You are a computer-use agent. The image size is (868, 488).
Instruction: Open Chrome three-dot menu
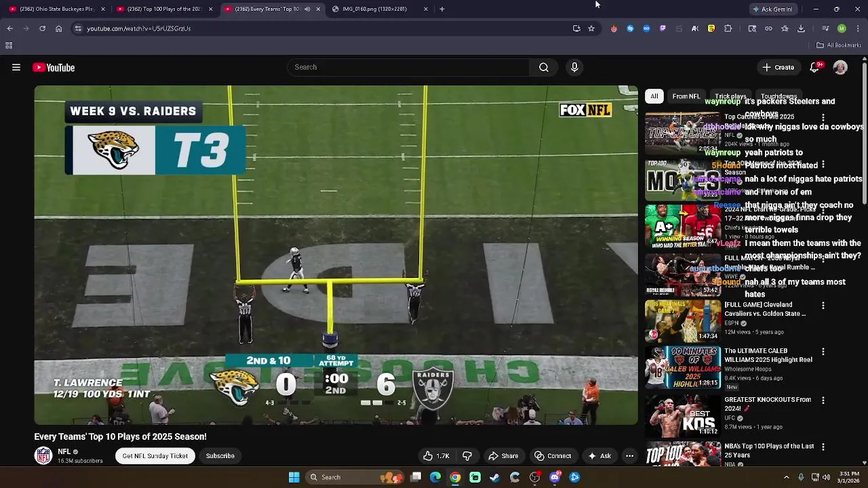point(858,28)
